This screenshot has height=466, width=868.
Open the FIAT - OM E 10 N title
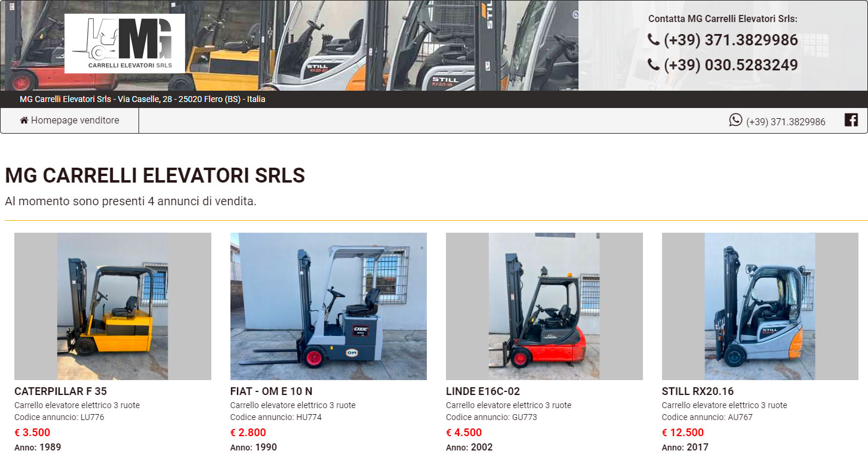point(272,391)
